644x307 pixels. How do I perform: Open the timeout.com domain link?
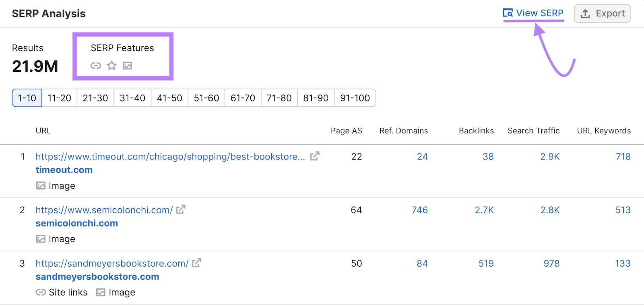pos(64,170)
